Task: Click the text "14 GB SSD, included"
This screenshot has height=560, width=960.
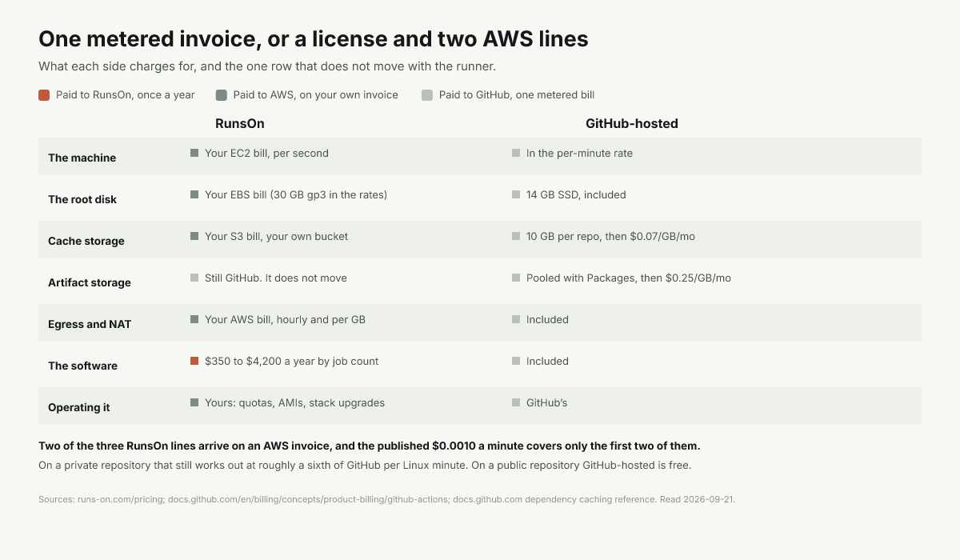Action: [x=576, y=194]
